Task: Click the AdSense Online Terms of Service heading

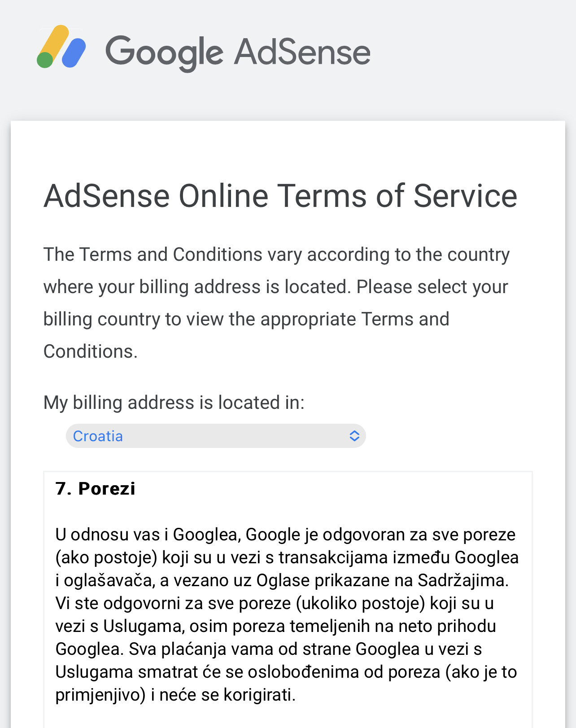Action: (x=280, y=196)
